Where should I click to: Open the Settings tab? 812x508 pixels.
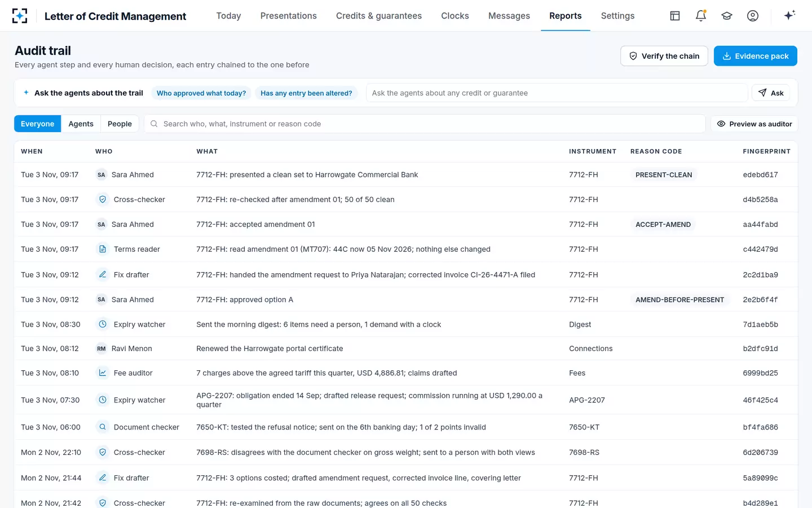pyautogui.click(x=618, y=16)
